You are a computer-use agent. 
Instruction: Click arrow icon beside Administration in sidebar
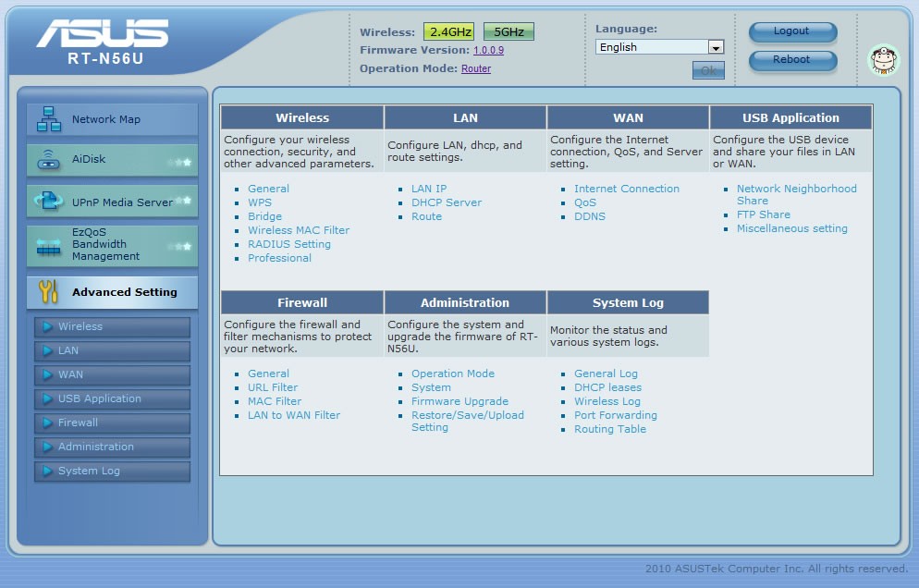pos(47,447)
